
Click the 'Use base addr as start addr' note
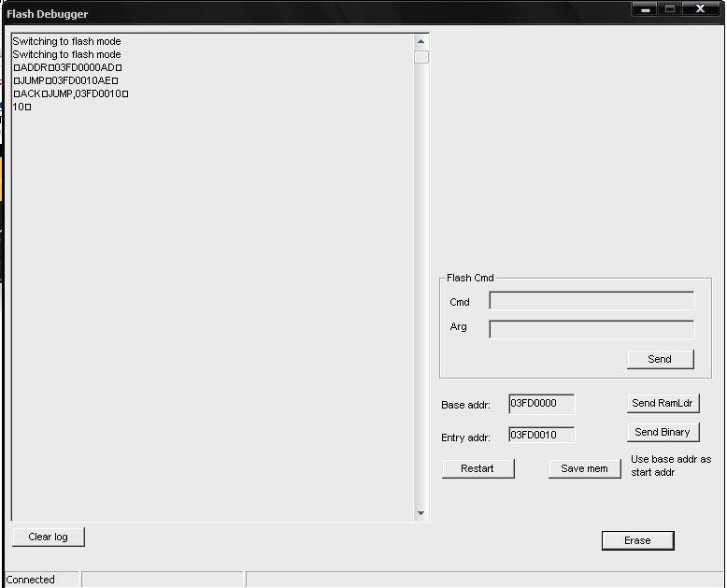pyautogui.click(x=671, y=466)
